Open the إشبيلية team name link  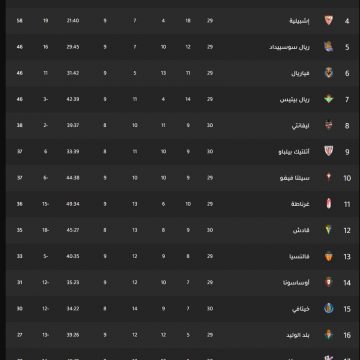point(299,21)
